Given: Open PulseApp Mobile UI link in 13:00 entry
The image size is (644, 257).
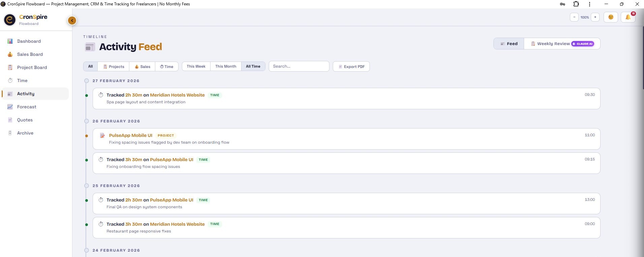Looking at the screenshot, I should click(171, 200).
